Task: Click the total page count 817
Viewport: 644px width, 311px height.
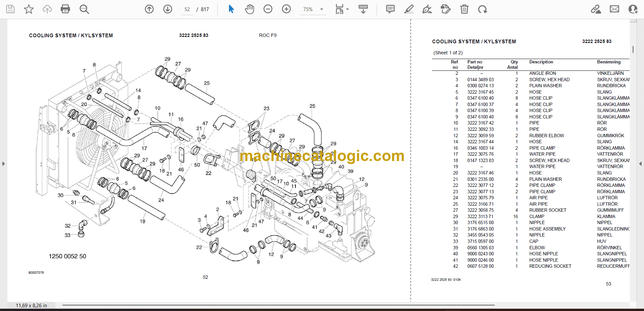Action: pyautogui.click(x=205, y=9)
